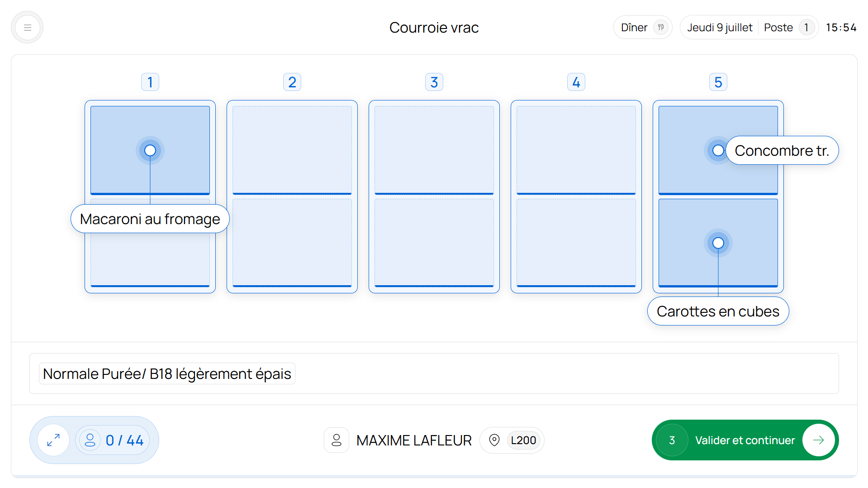
Task: Click the Valider et continuer button
Action: tap(745, 440)
